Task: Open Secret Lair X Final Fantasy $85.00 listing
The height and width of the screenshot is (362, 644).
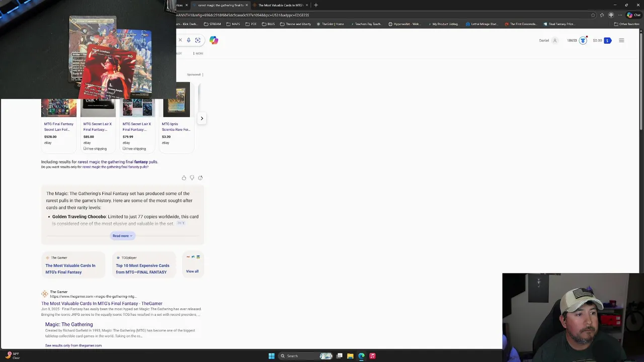Action: coord(98,127)
